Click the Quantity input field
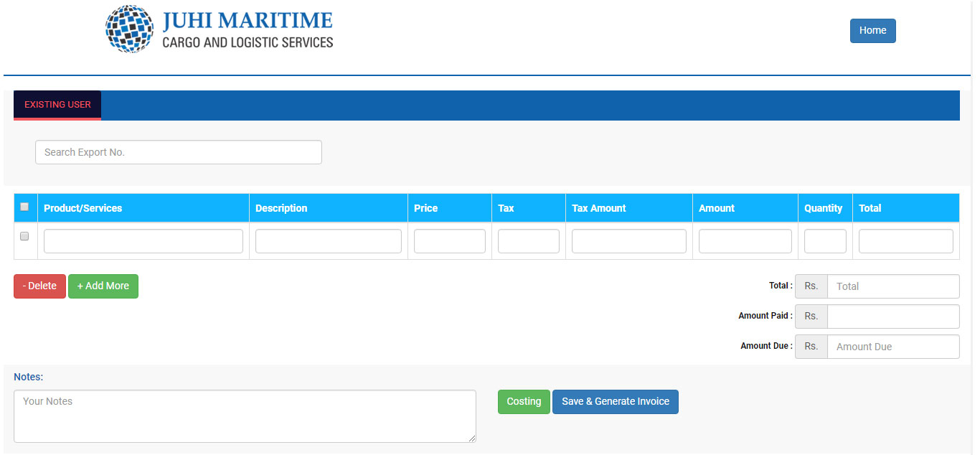The height and width of the screenshot is (455, 980). [825, 241]
